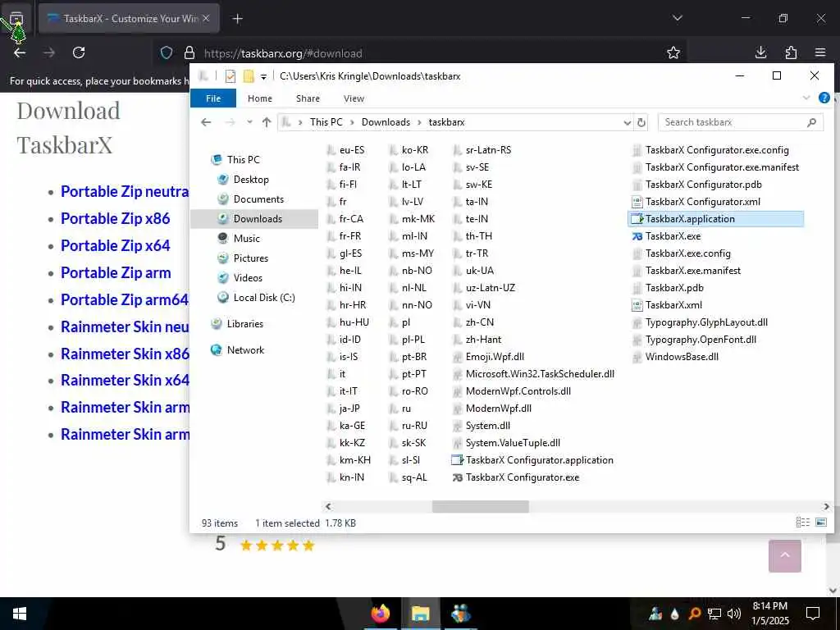Expand breadcrumb chevron after This PC
The image size is (840, 630).
coord(352,123)
